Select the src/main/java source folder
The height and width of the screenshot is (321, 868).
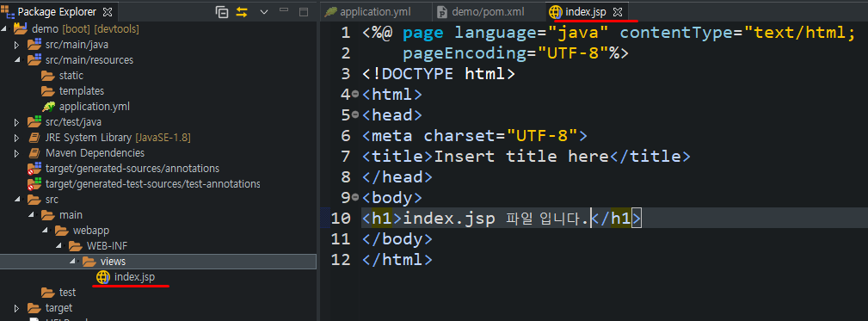pos(77,44)
